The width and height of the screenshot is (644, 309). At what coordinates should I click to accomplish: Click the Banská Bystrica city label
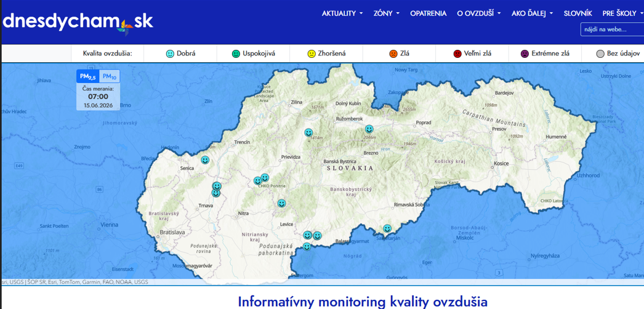(340, 161)
